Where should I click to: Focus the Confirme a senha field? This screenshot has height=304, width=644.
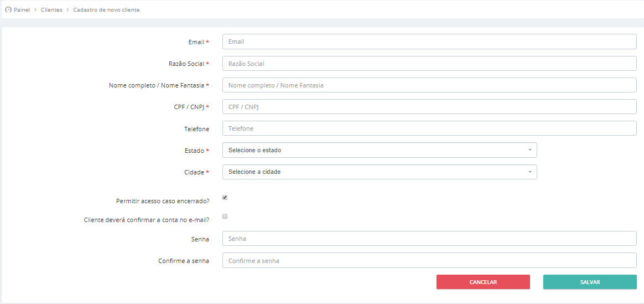coord(429,260)
